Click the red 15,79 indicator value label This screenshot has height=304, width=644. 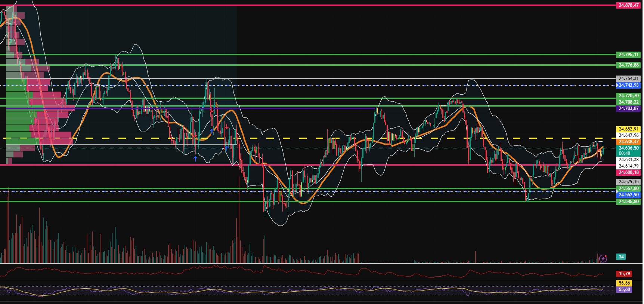624,274
